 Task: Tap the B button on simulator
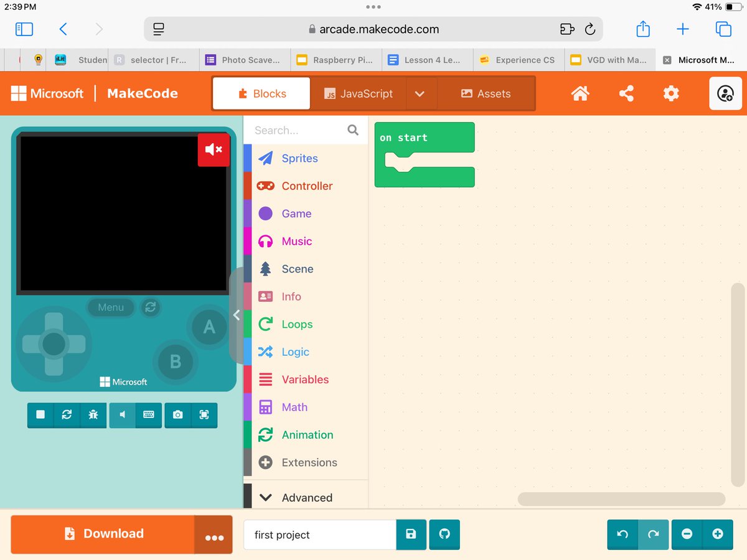(176, 362)
